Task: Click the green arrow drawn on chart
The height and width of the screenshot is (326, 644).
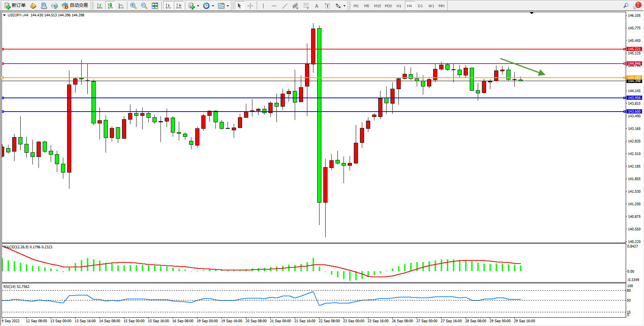Action: coord(522,67)
